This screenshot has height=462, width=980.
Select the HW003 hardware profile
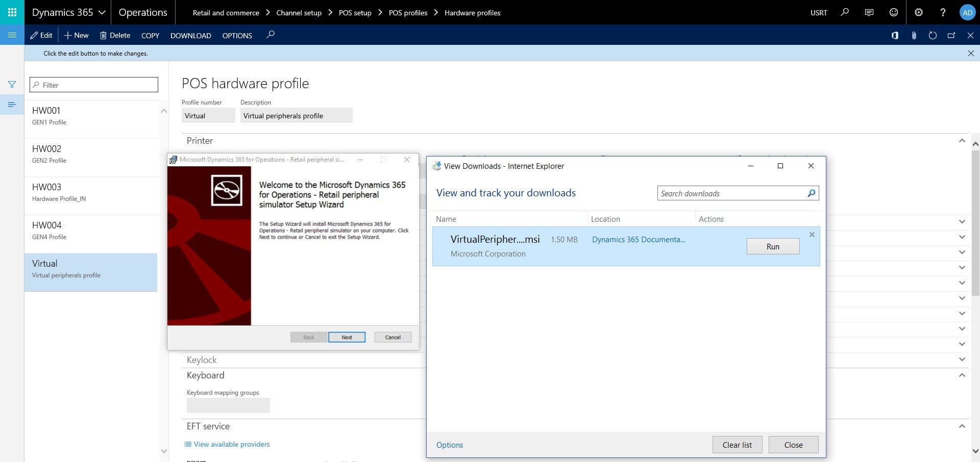pos(91,192)
